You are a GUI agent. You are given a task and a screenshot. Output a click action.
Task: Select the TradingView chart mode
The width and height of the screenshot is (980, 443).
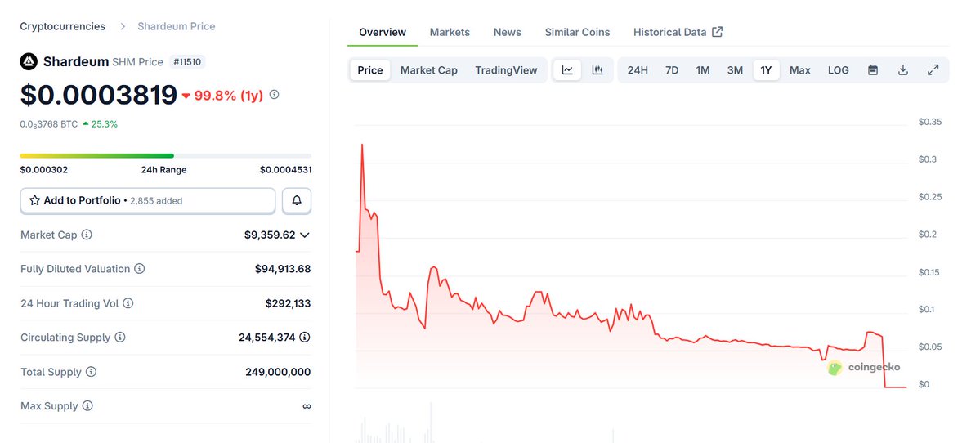(506, 70)
